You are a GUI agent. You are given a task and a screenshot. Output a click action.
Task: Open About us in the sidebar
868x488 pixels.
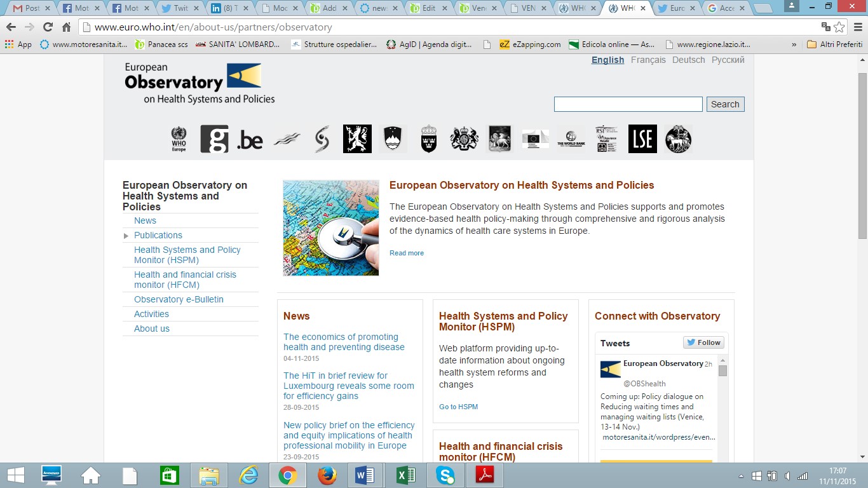152,329
